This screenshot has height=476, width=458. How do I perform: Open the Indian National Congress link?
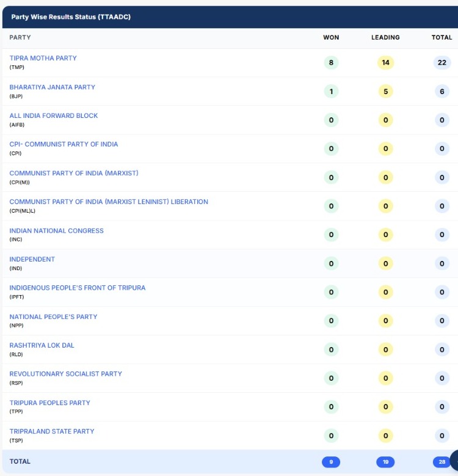[56, 230]
